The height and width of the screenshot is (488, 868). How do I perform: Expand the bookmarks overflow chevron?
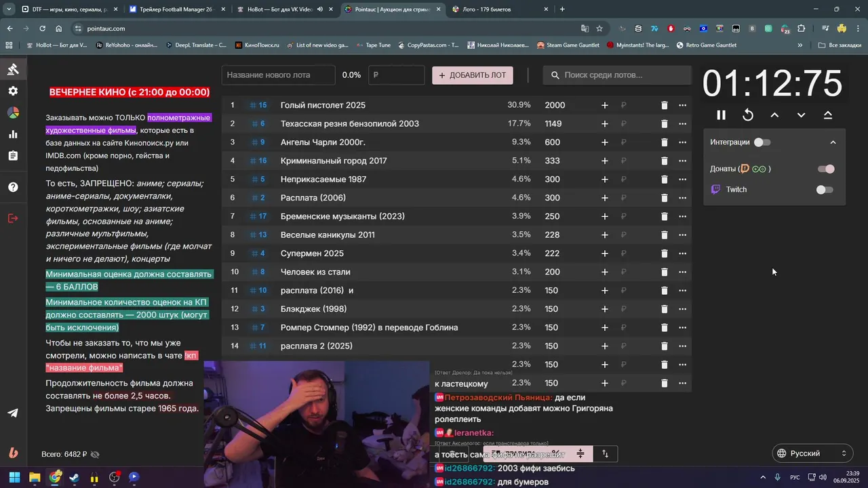[800, 45]
